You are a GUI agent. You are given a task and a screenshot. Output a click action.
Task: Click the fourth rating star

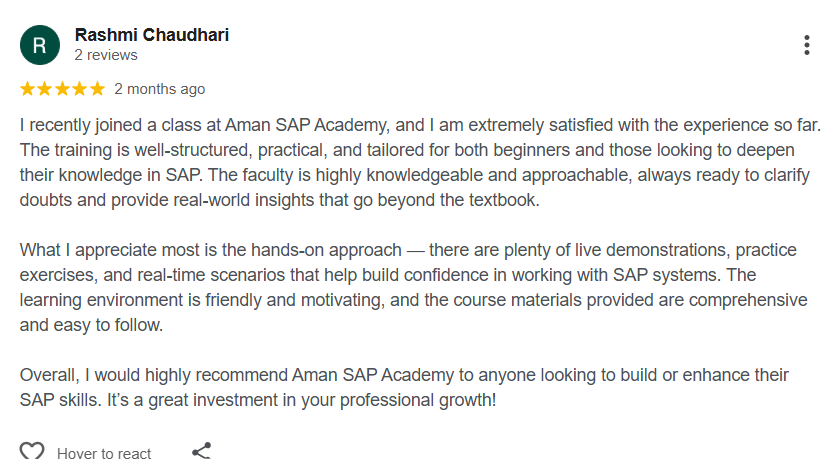click(80, 89)
